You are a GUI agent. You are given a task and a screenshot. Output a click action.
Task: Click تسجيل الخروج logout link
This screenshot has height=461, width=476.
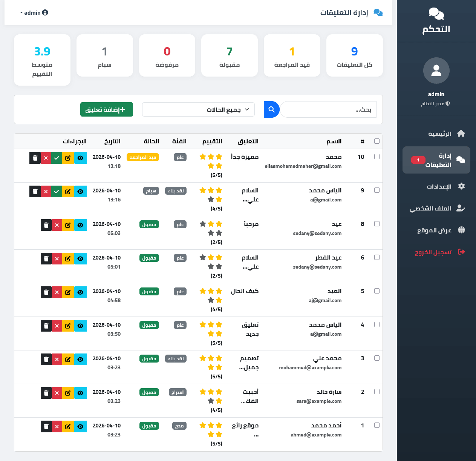(x=433, y=252)
